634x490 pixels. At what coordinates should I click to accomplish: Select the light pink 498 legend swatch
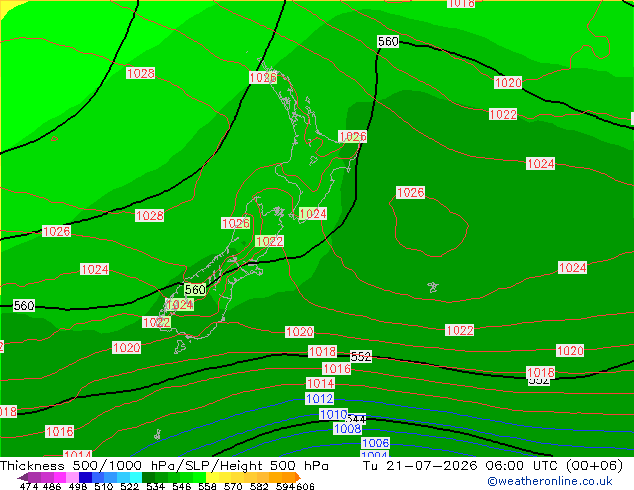point(72,477)
